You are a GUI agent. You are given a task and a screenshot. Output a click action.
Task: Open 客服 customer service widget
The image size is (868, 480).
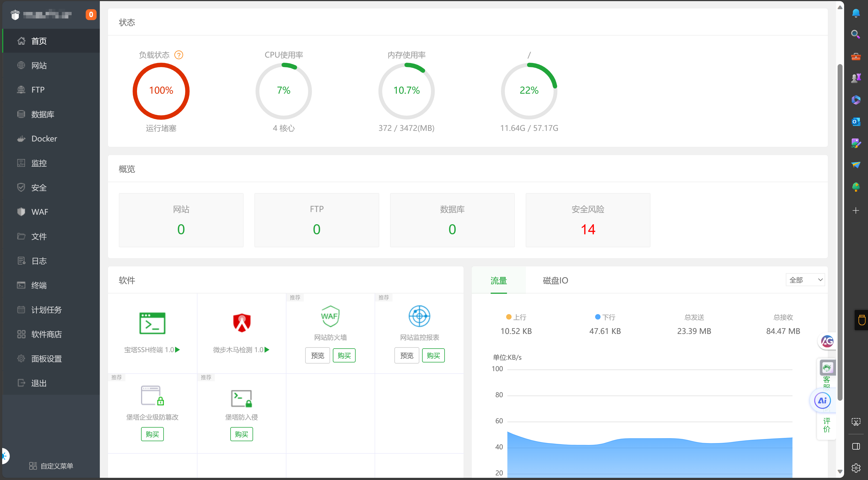point(827,374)
